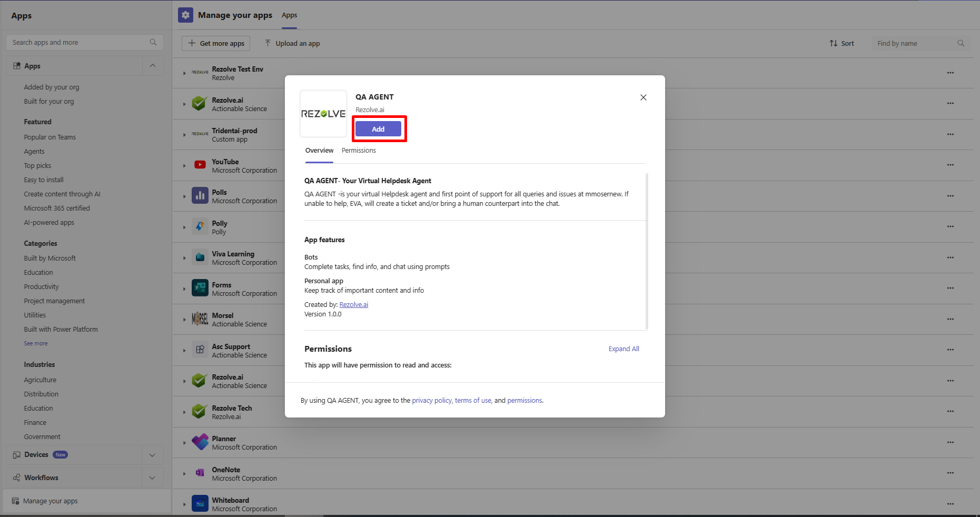Image resolution: width=980 pixels, height=517 pixels.
Task: Select the Apps tab in header
Action: [x=289, y=15]
